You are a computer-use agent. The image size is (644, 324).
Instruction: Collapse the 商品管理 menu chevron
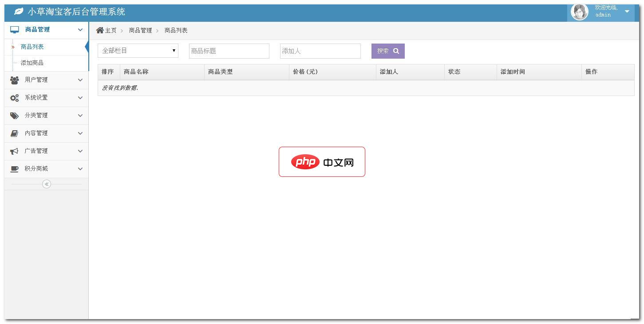coord(80,30)
